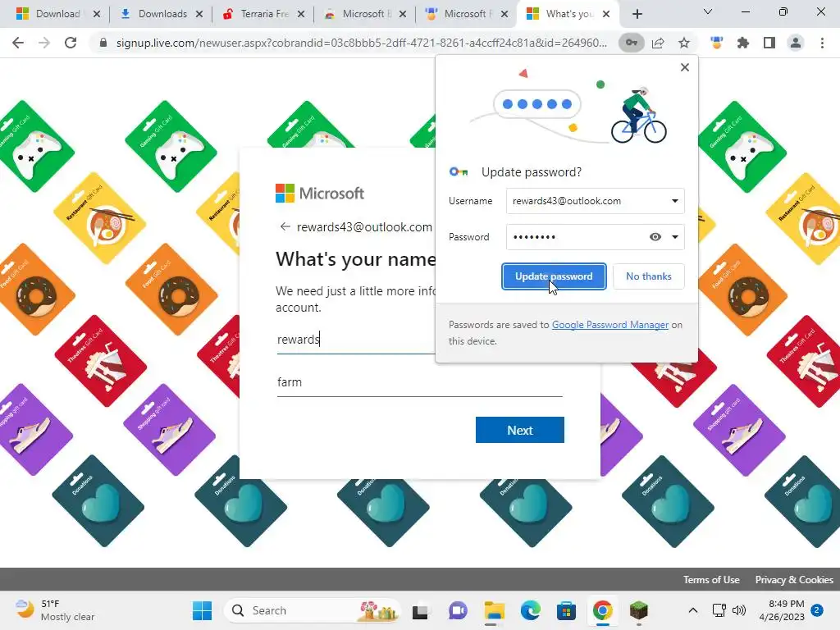Image resolution: width=840 pixels, height=630 pixels.
Task: Select the What's your name tab
Action: pos(569,14)
